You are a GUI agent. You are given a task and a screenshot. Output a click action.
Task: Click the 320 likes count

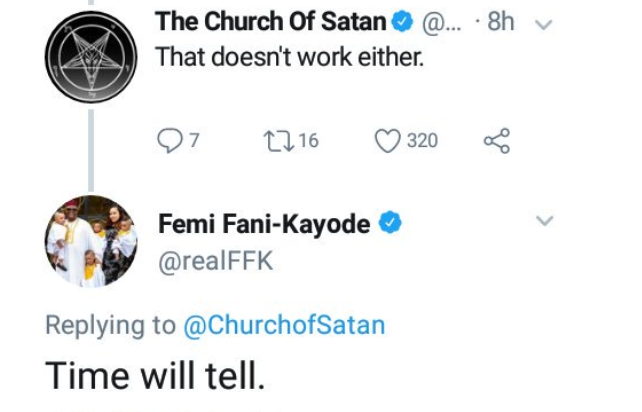coord(422,141)
